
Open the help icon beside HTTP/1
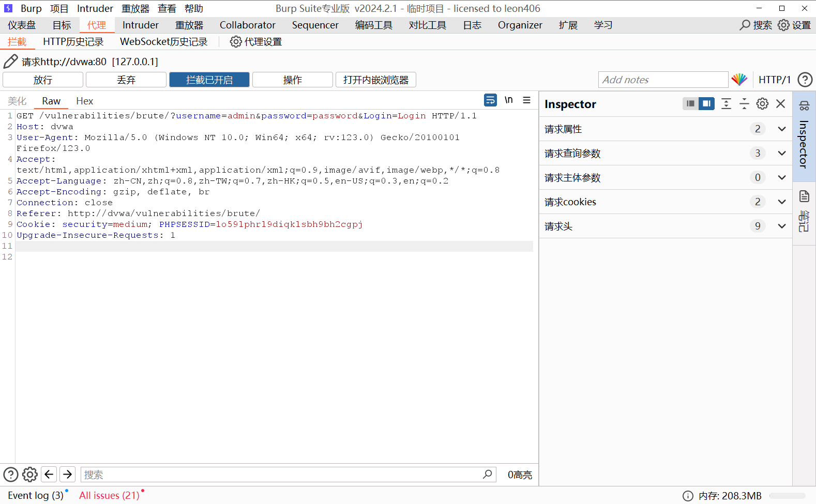(x=805, y=80)
